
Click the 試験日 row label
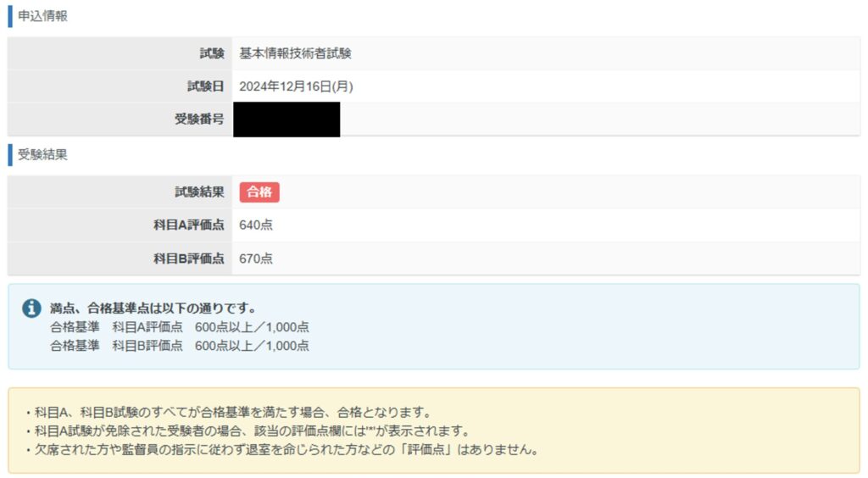pyautogui.click(x=205, y=86)
